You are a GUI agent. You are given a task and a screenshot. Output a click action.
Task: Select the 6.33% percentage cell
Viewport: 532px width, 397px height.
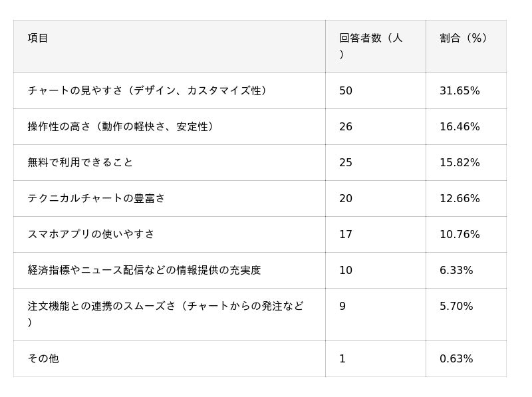456,271
